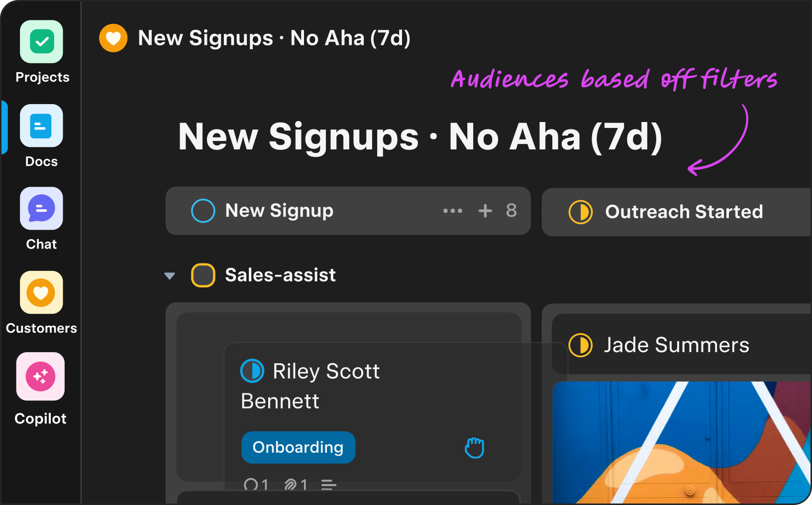Open the Chat app icon
Screen dimensions: 812x505
pyautogui.click(x=41, y=209)
